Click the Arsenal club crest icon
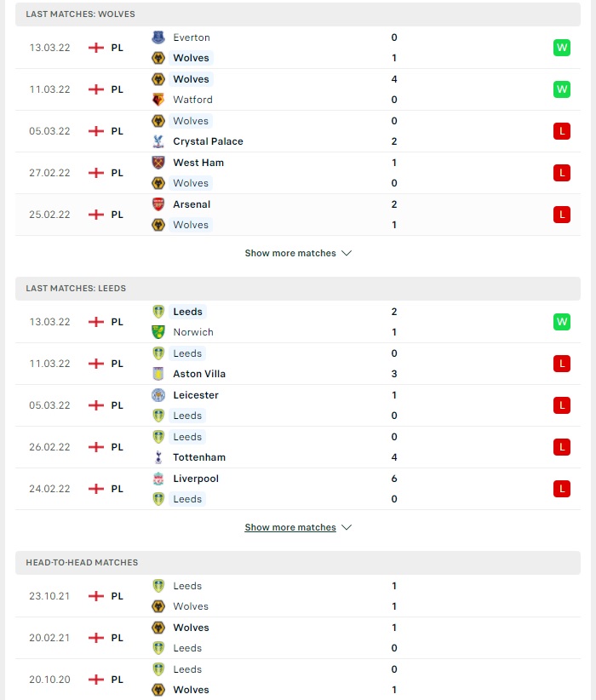 coord(158,204)
